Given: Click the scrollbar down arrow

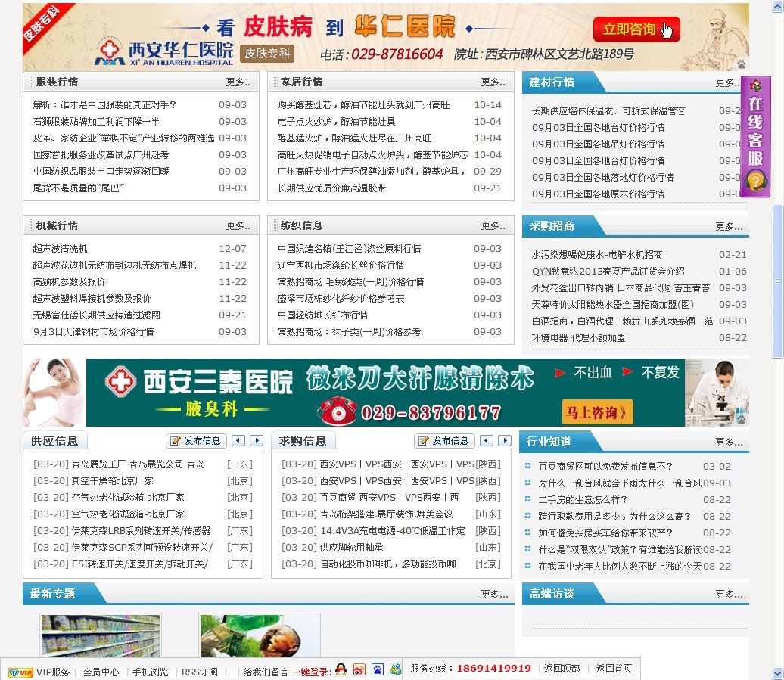Looking at the screenshot, I should point(777,673).
